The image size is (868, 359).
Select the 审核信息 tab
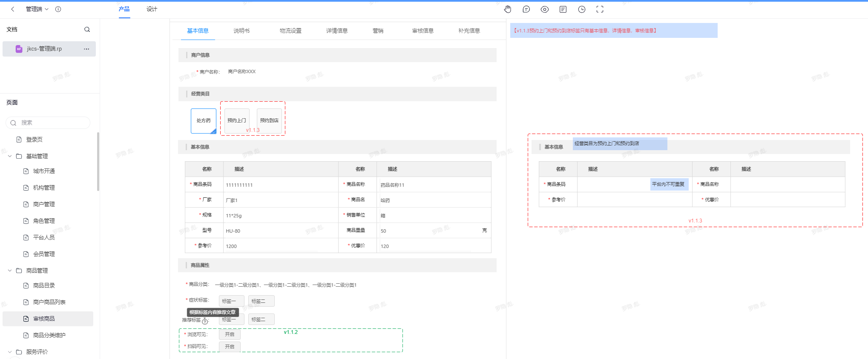[x=423, y=31]
